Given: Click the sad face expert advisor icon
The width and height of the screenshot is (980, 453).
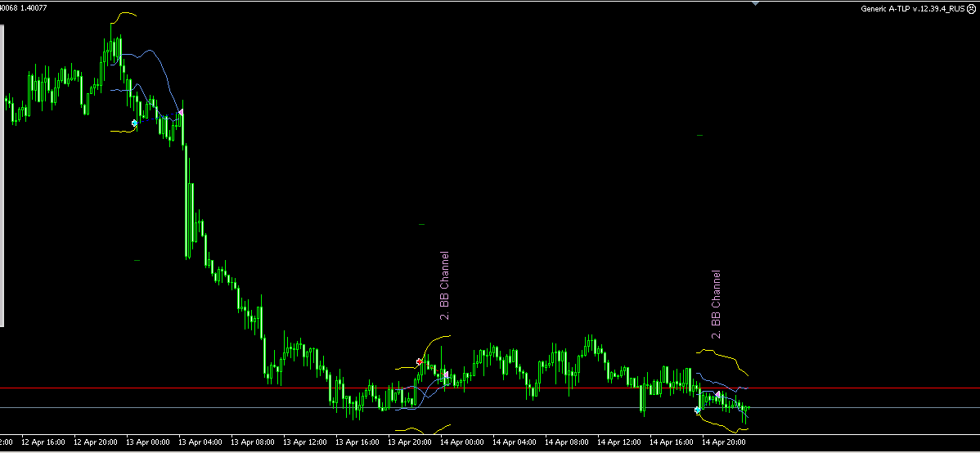Looking at the screenshot, I should click(x=971, y=9).
